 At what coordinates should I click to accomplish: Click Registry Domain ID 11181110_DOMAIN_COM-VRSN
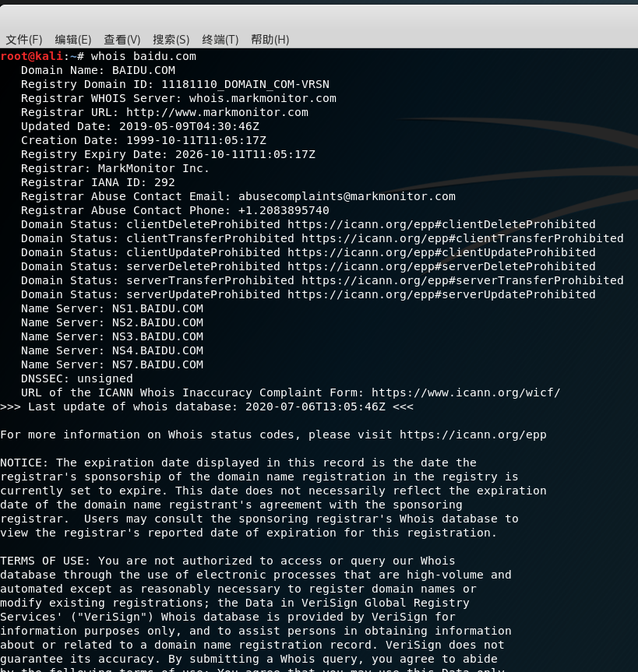coord(245,84)
